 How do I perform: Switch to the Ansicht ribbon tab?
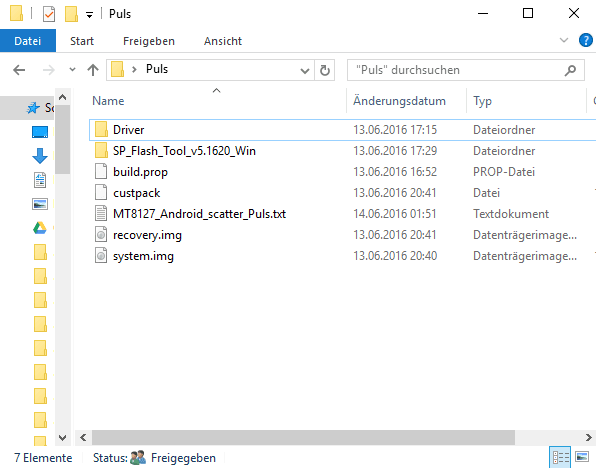[223, 41]
